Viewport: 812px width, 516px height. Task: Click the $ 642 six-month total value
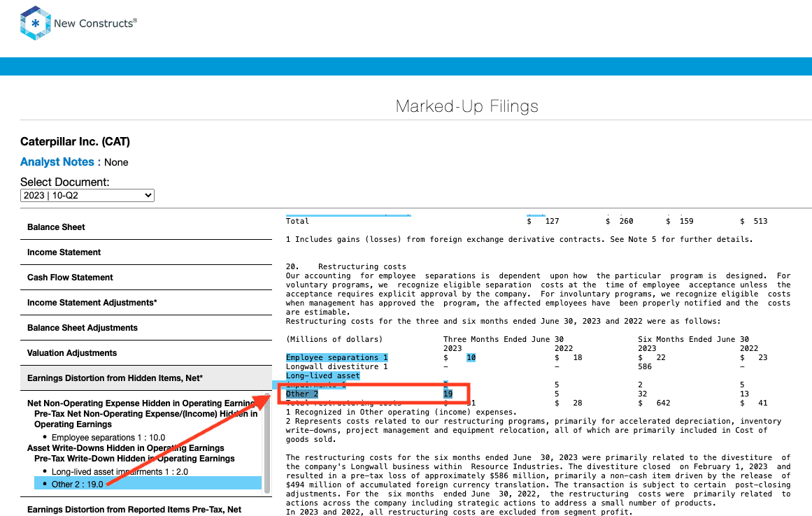pos(654,403)
